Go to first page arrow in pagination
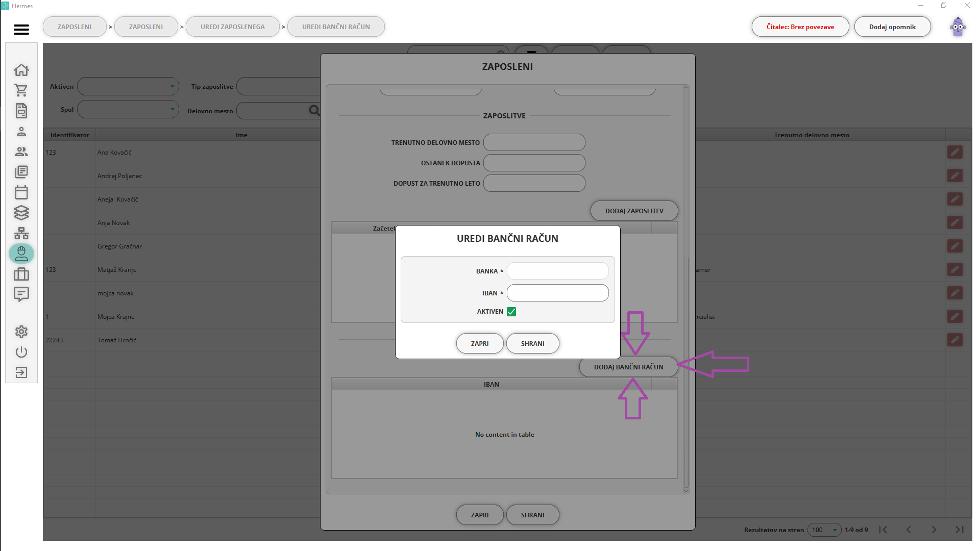Image resolution: width=980 pixels, height=551 pixels. (883, 530)
